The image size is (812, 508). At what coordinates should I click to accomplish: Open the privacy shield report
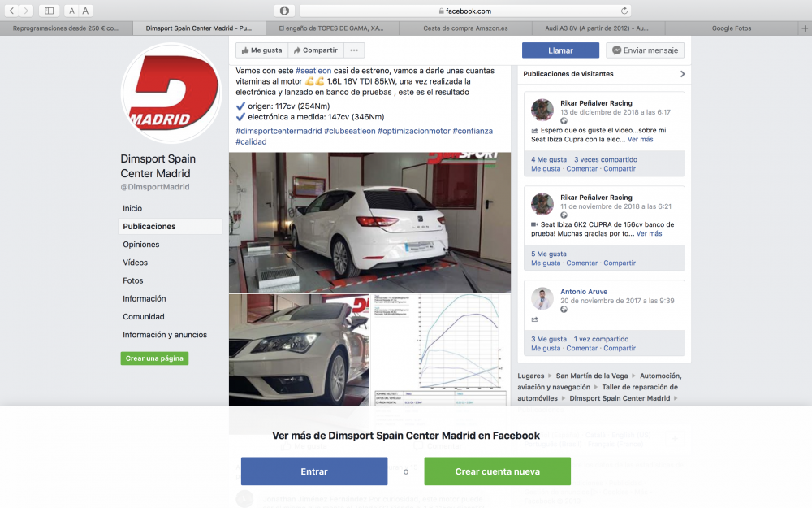click(284, 11)
